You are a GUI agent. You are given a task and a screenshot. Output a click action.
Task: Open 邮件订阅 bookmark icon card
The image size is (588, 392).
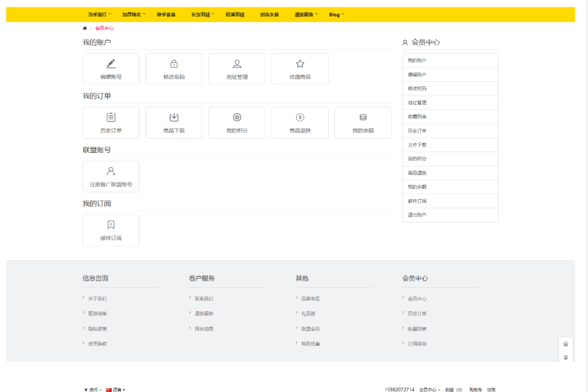(x=111, y=230)
